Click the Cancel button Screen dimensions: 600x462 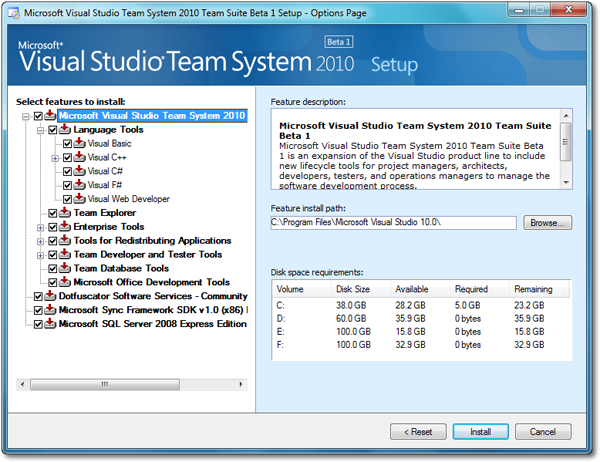tap(543, 432)
